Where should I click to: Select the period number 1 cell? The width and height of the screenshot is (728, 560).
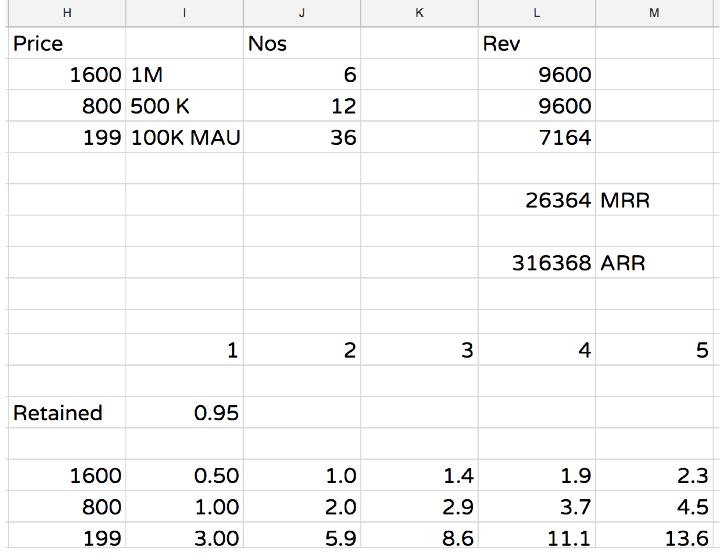coord(184,350)
